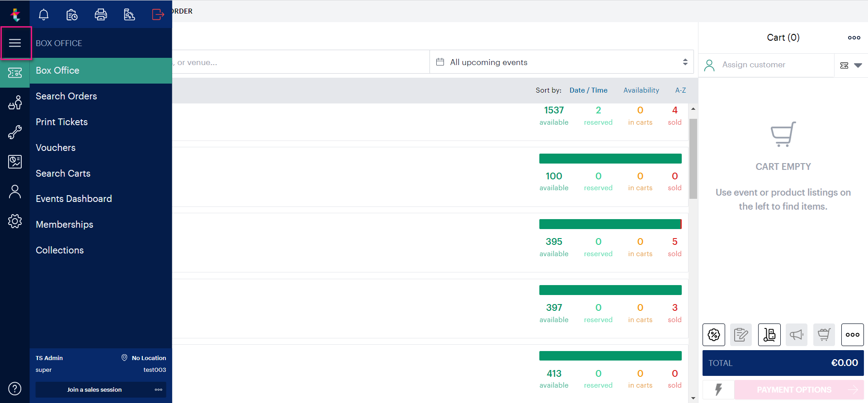Screen dimensions: 868x403
Task: Click the delivery trolley icon button
Action: coord(769,335)
